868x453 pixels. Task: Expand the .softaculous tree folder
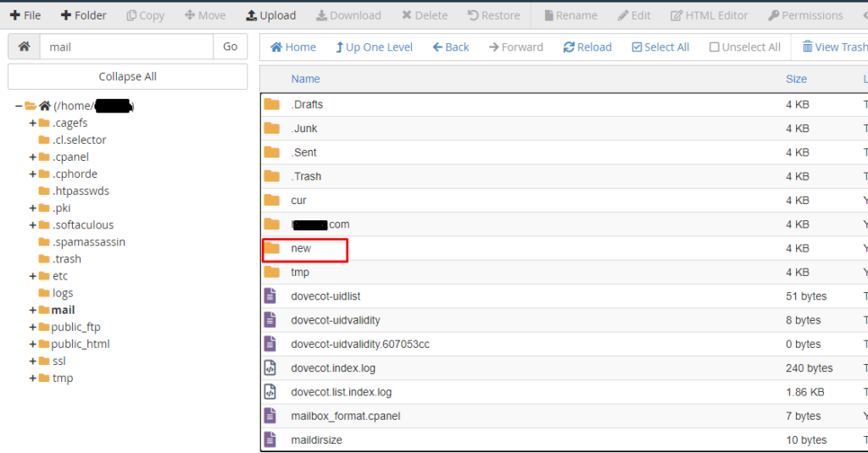click(33, 225)
